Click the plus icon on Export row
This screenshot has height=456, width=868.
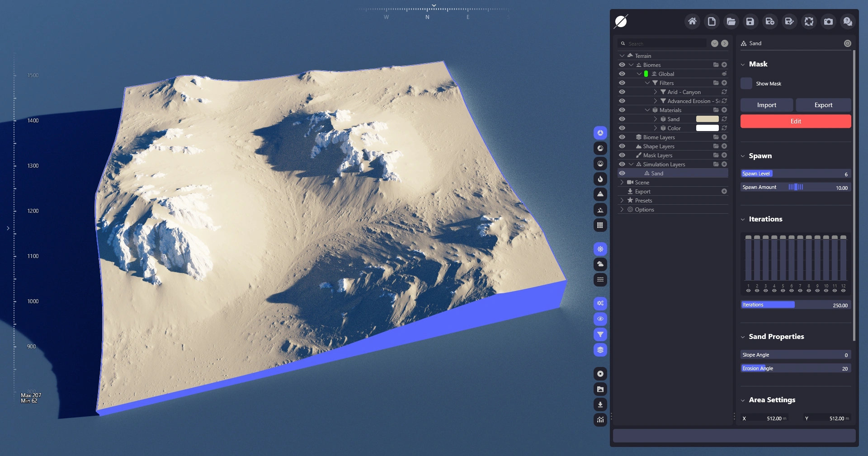724,191
